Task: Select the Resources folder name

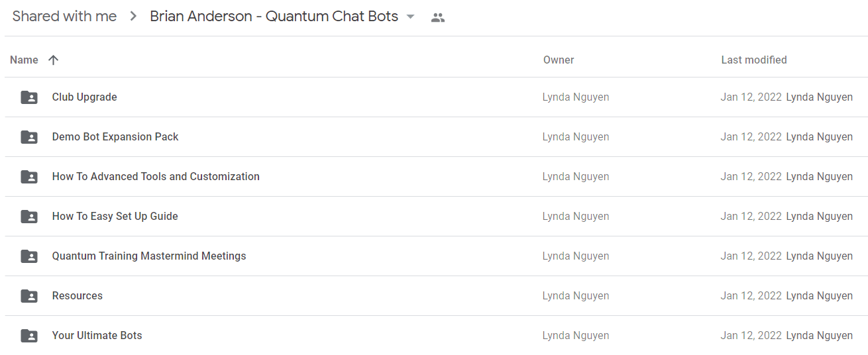Action: click(x=78, y=295)
